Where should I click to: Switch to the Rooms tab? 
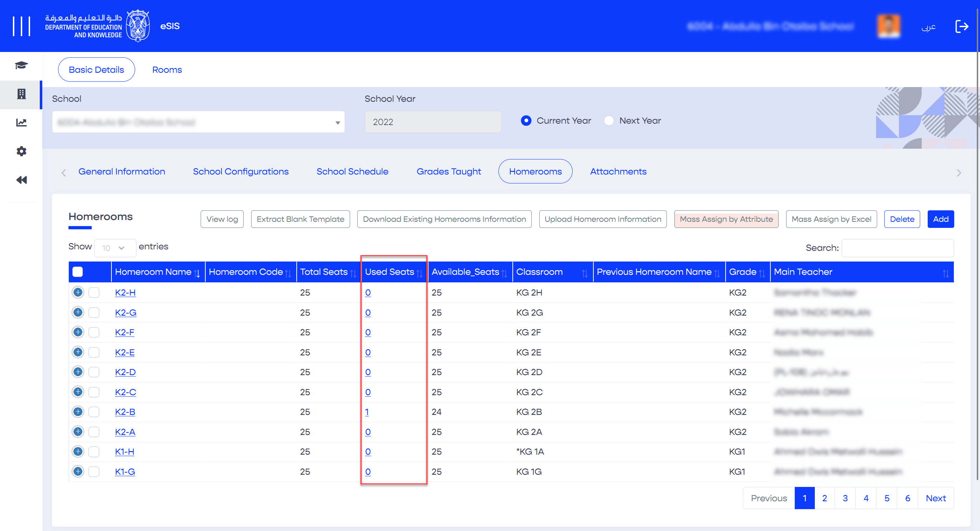167,70
